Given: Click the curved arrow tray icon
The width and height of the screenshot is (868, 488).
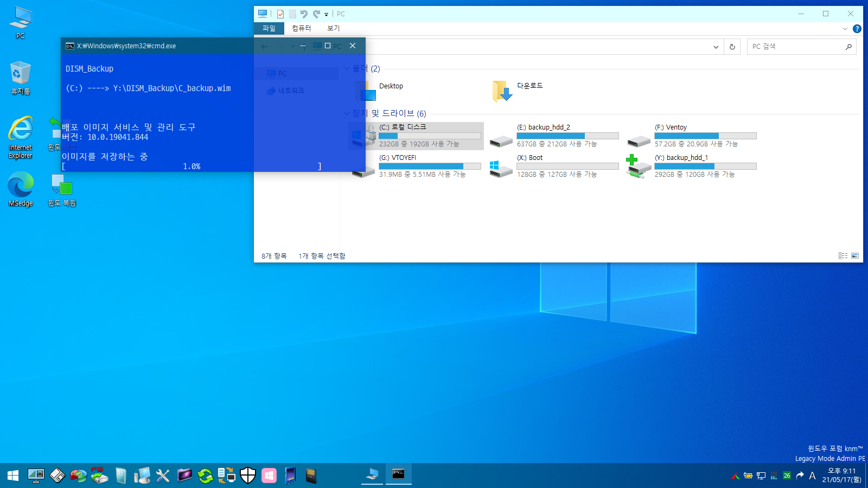Looking at the screenshot, I should coord(800,476).
